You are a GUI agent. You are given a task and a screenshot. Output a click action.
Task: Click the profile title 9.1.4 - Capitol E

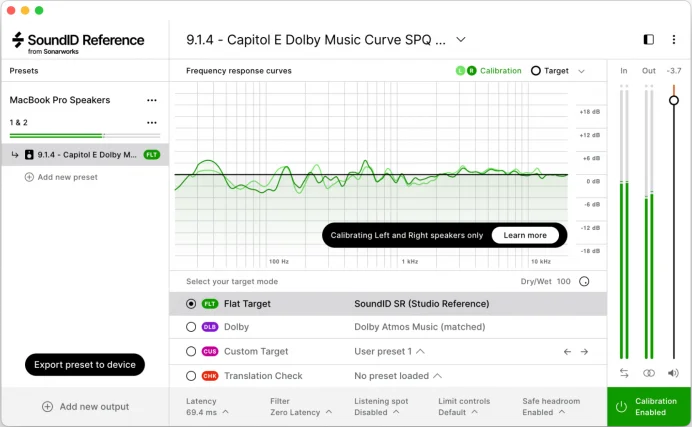click(316, 40)
